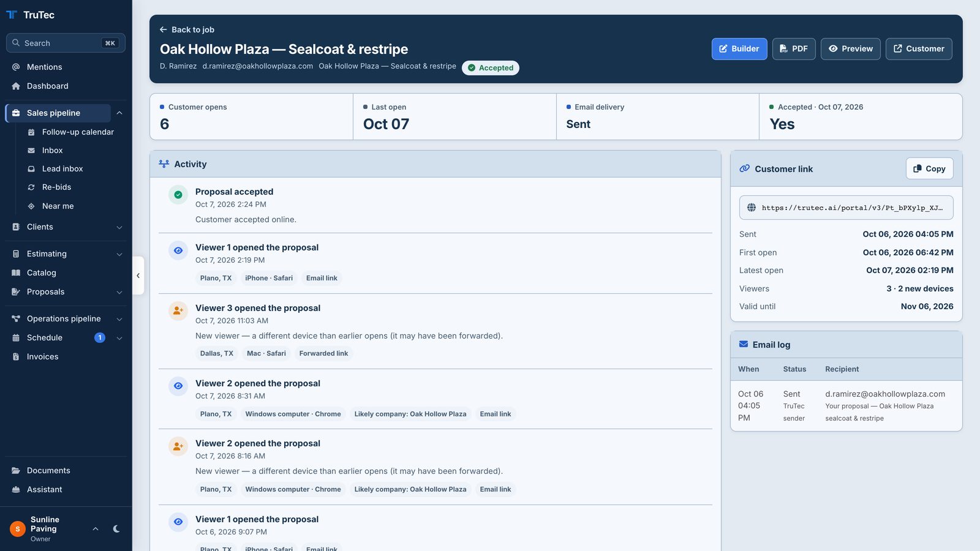The image size is (980, 551).
Task: Go back to job
Action: click(x=187, y=29)
